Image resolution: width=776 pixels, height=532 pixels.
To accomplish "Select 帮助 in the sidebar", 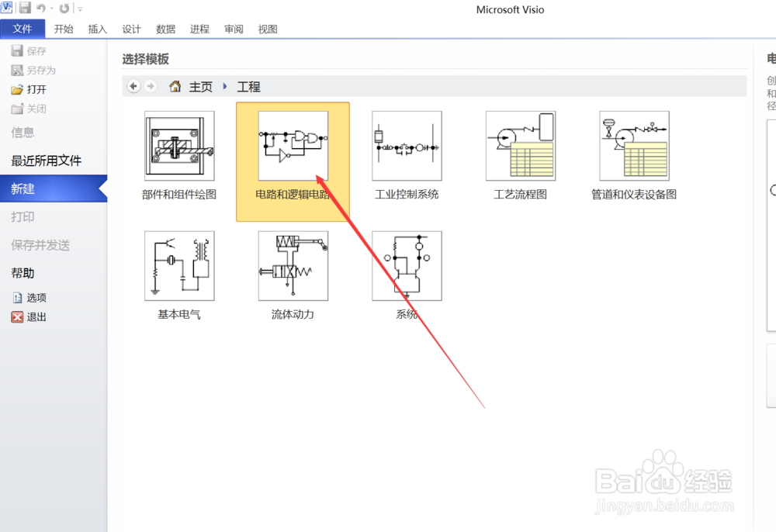I will pyautogui.click(x=23, y=273).
